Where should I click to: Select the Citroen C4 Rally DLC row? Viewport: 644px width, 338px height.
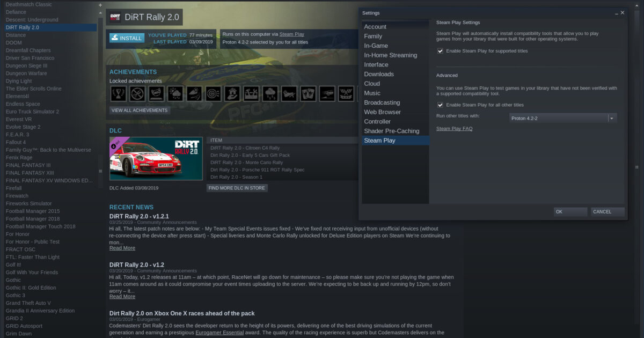coord(245,148)
